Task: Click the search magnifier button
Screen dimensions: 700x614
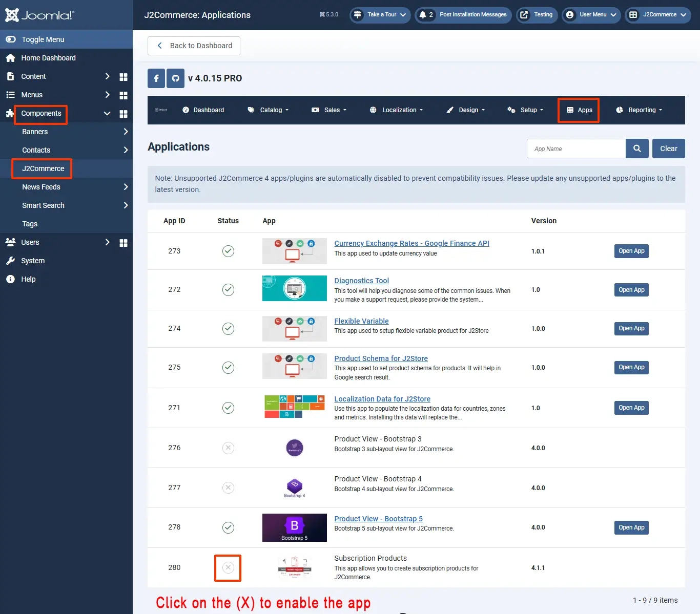Action: coord(637,149)
